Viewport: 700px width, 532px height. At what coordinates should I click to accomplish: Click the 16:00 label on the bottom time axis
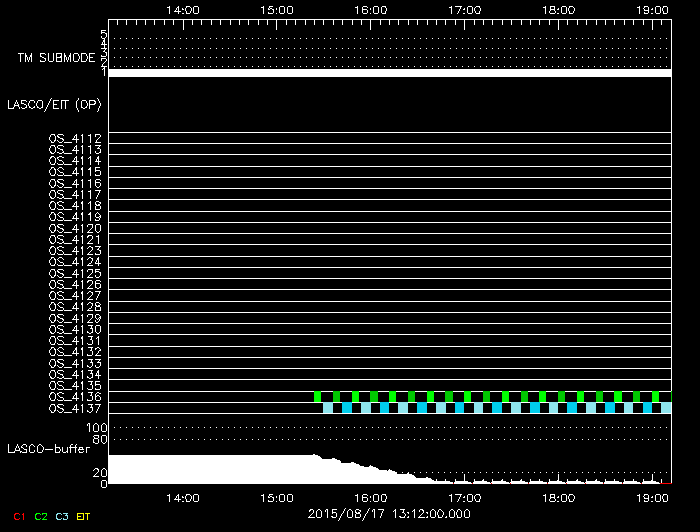[x=371, y=497]
